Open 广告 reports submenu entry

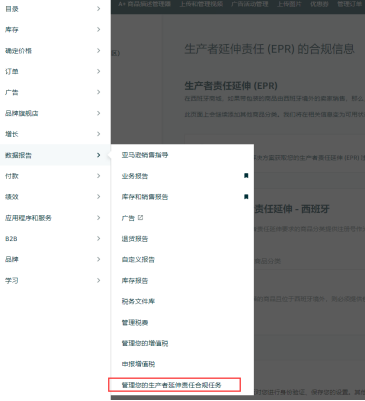point(128,218)
